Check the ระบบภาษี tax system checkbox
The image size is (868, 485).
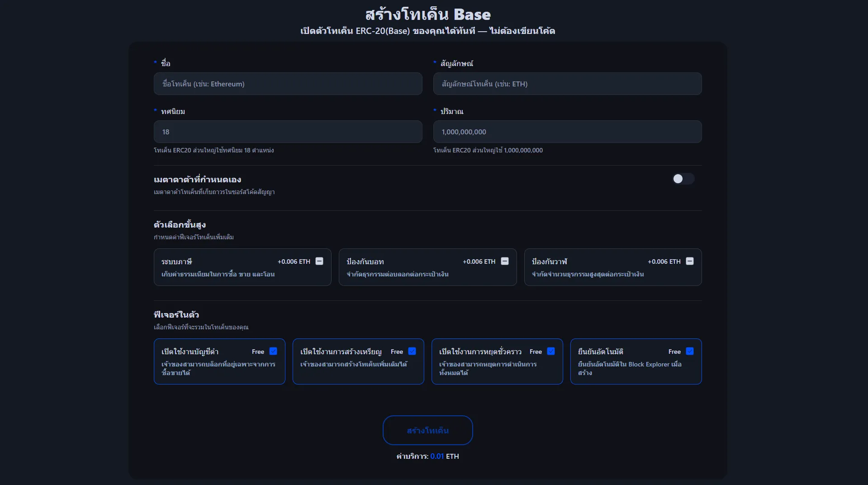(x=319, y=261)
